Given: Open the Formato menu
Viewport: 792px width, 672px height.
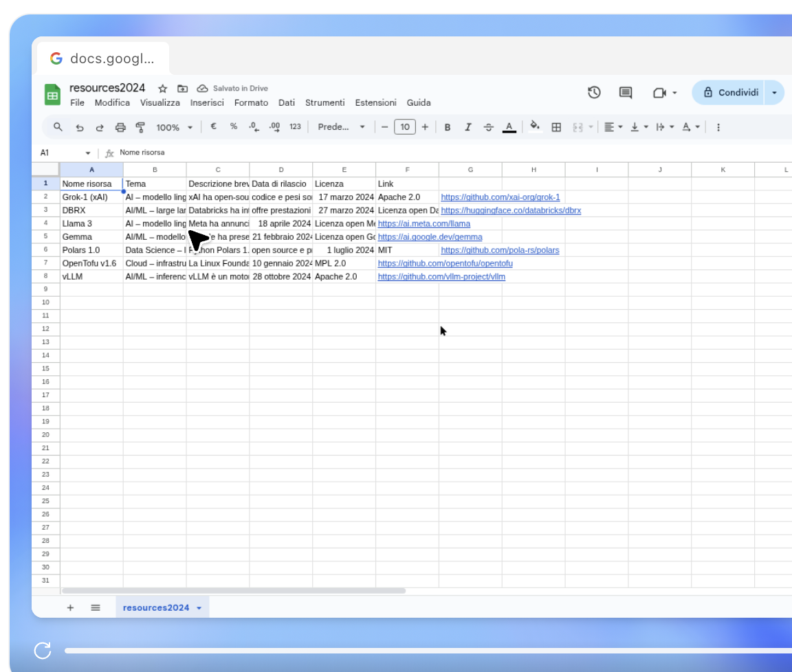Looking at the screenshot, I should tap(251, 102).
